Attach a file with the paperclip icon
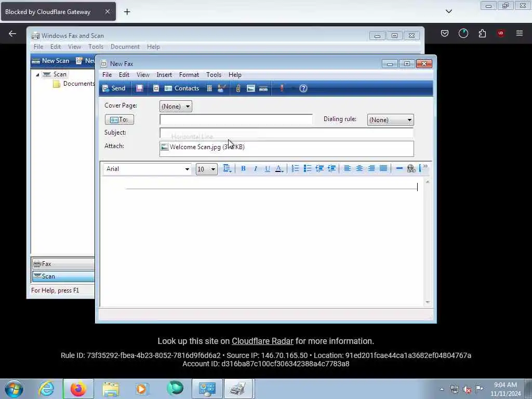This screenshot has height=399, width=532. pyautogui.click(x=238, y=88)
